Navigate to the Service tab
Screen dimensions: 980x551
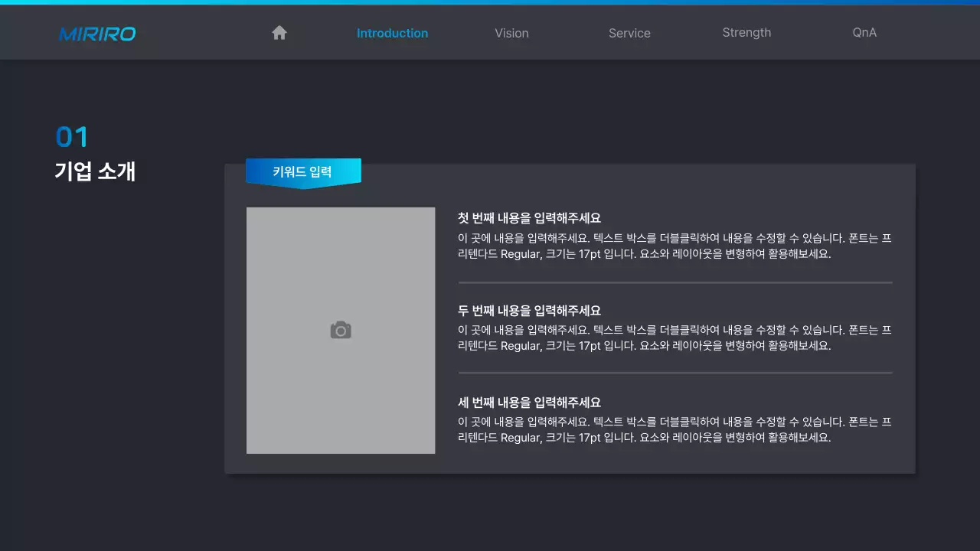click(x=629, y=33)
